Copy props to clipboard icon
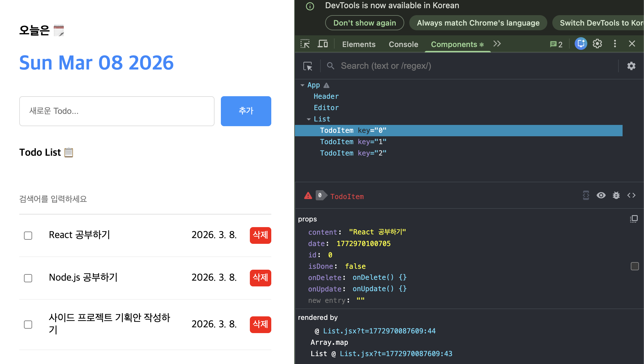The height and width of the screenshot is (364, 644). point(634,219)
